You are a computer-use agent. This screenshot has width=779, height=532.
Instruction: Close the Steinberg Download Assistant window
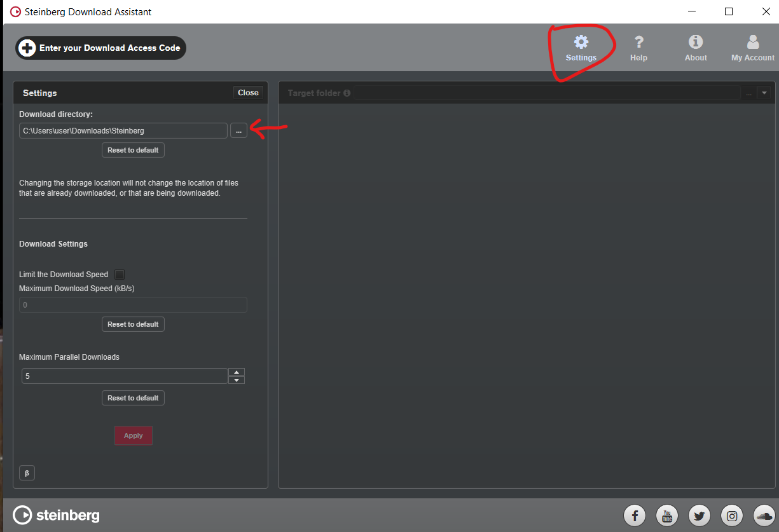tap(766, 11)
